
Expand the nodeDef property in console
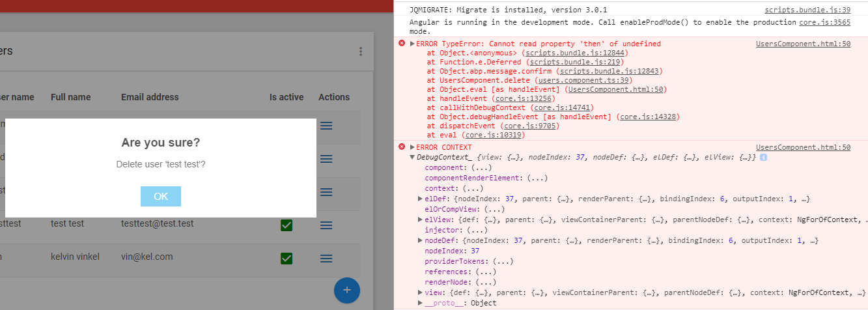click(420, 241)
